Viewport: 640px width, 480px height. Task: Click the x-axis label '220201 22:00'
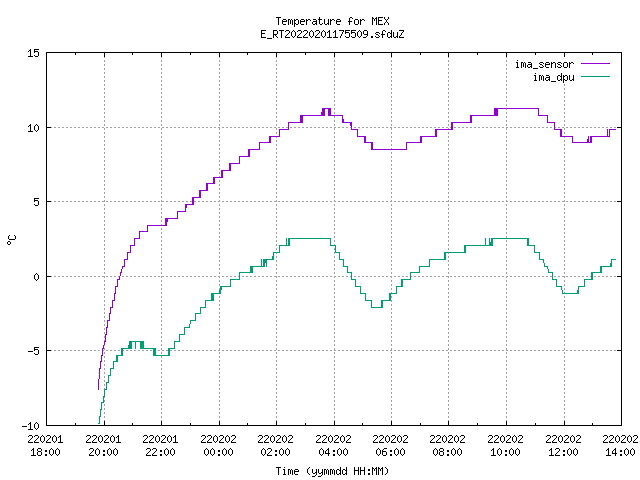160,446
